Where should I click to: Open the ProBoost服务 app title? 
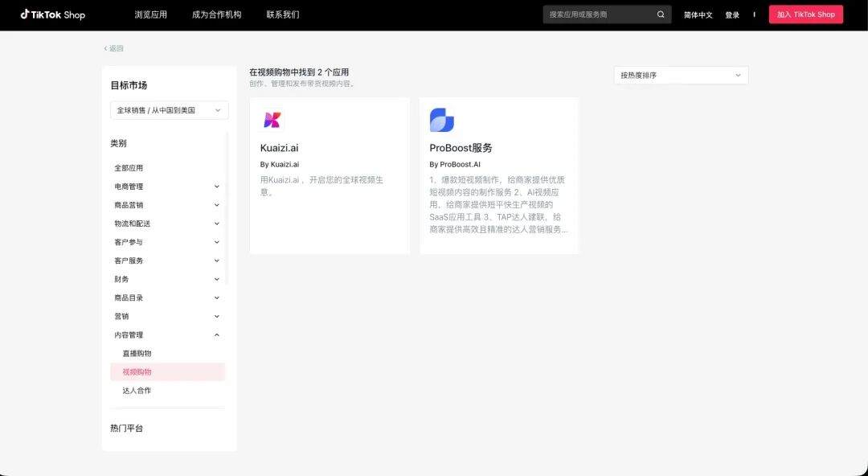click(461, 148)
